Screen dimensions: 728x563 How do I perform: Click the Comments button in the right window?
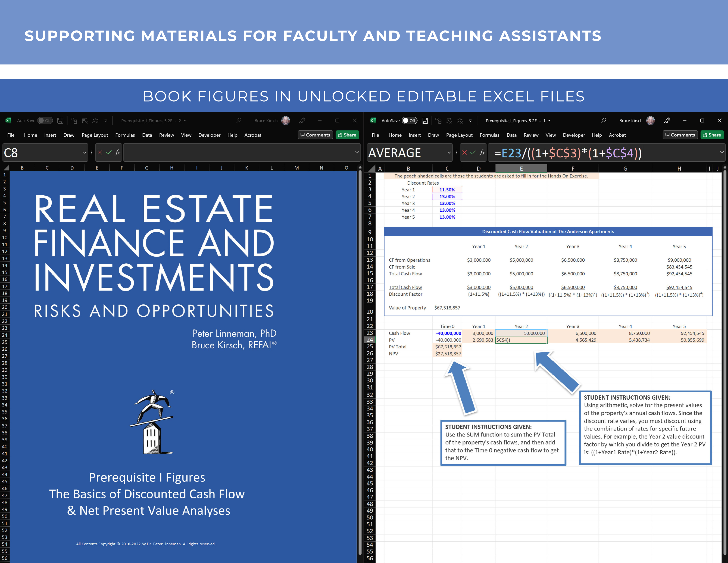tap(680, 135)
